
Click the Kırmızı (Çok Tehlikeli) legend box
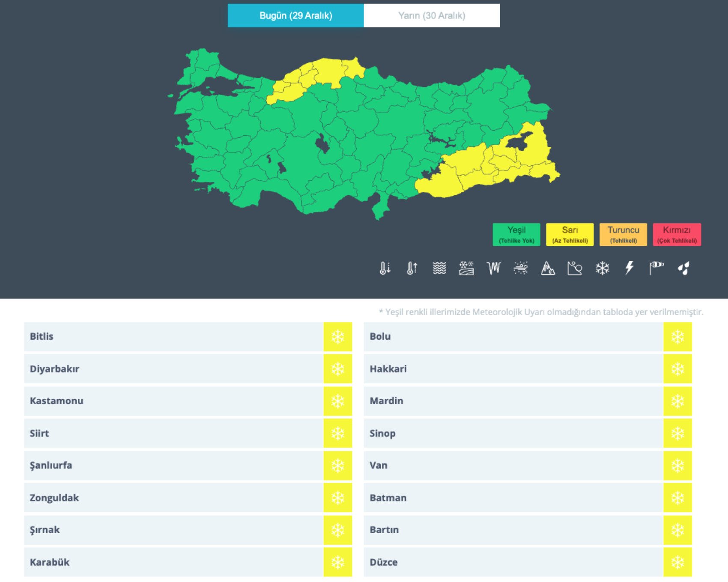pyautogui.click(x=677, y=234)
